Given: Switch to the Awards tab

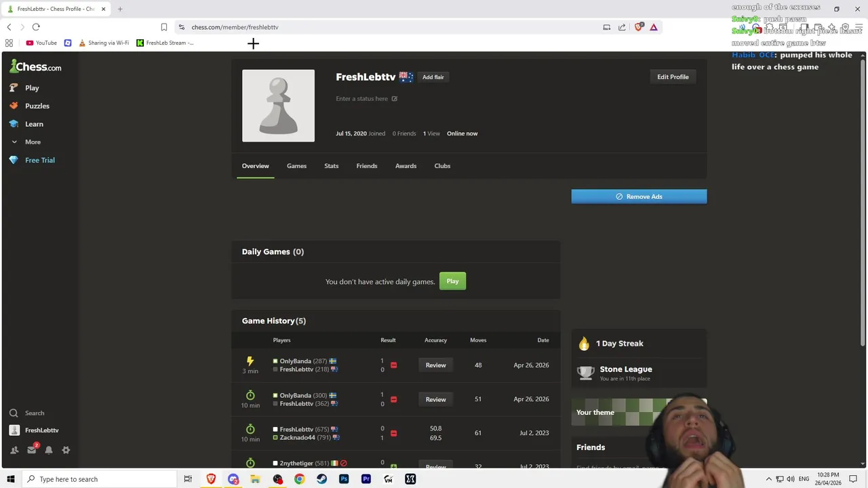Looking at the screenshot, I should coord(406,165).
